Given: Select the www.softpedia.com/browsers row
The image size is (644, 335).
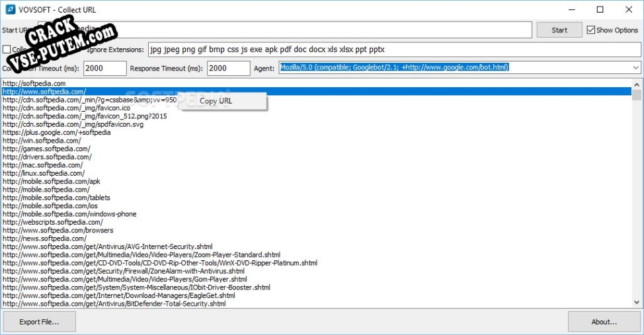Looking at the screenshot, I should 316,231.
